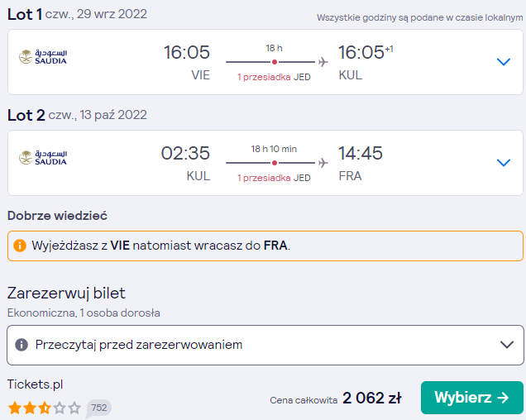Click the Wybierz button
Screen dimensions: 526x420
pyautogui.click(x=472, y=398)
